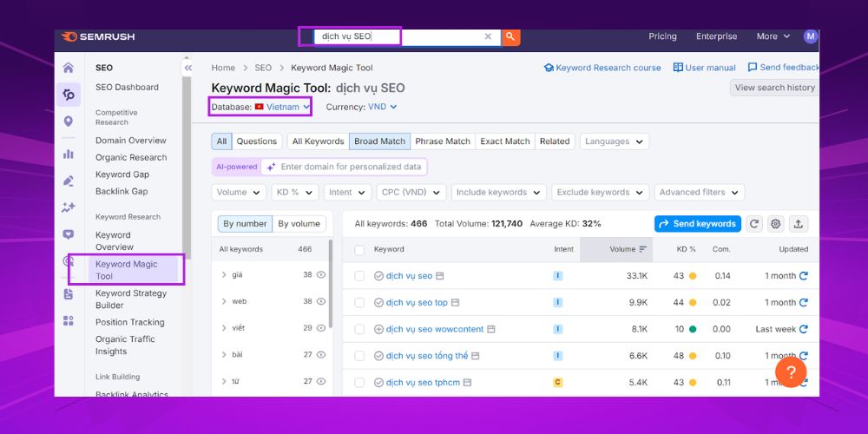Tick checkbox for dịch vụ seo row
Screen dimensions: 868x434
pos(359,276)
